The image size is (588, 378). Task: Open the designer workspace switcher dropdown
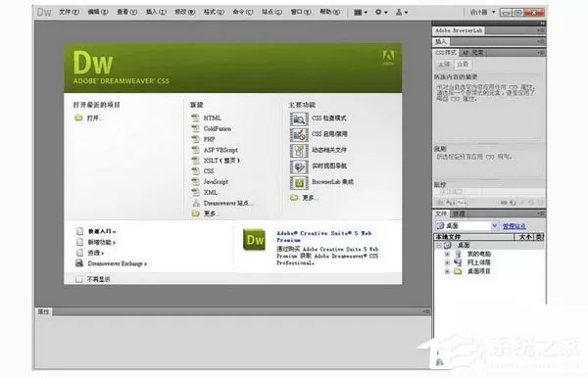482,13
